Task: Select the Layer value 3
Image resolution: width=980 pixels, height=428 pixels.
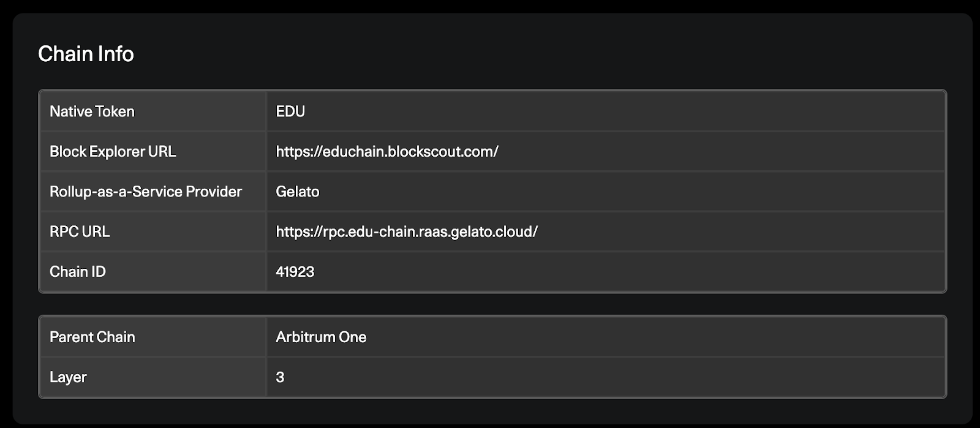Action: point(280,377)
